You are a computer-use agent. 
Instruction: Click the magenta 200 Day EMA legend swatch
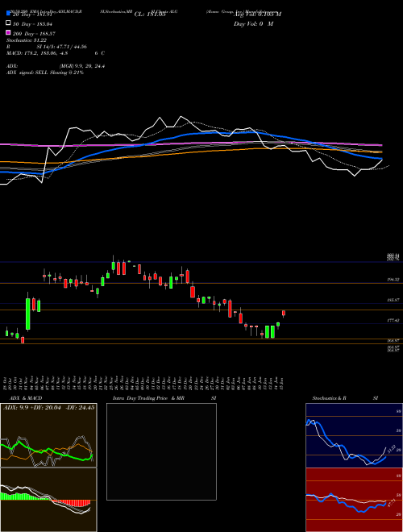click(x=9, y=32)
